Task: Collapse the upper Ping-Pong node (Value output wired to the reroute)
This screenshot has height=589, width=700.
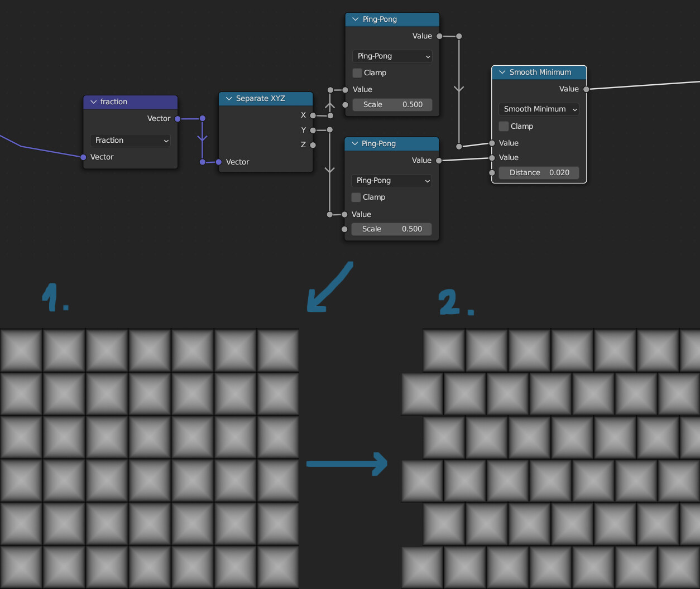Action: click(356, 20)
